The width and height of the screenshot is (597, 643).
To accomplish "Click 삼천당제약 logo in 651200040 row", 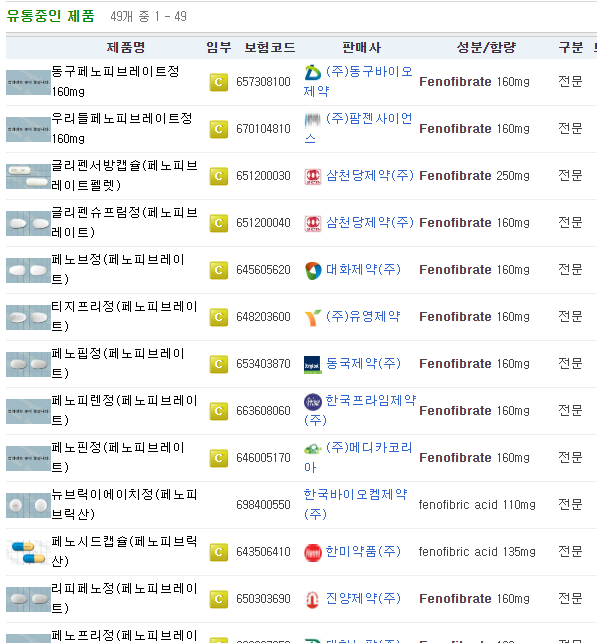I will tap(313, 223).
